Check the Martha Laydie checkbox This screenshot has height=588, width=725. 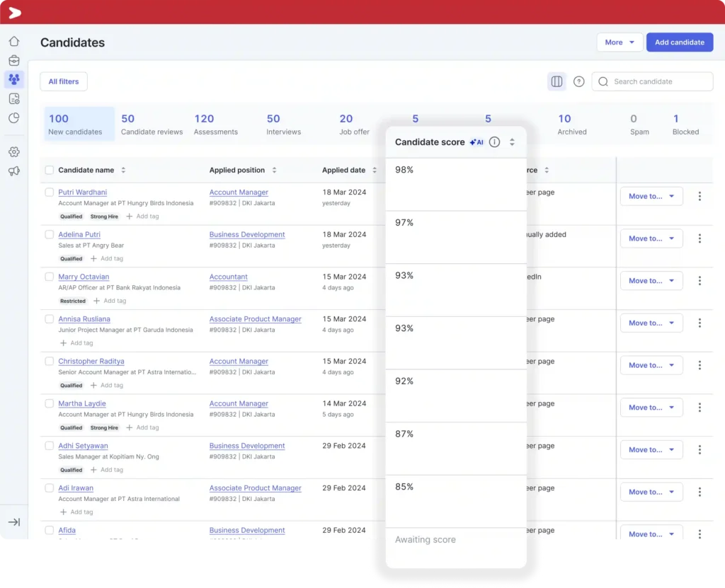(x=50, y=403)
